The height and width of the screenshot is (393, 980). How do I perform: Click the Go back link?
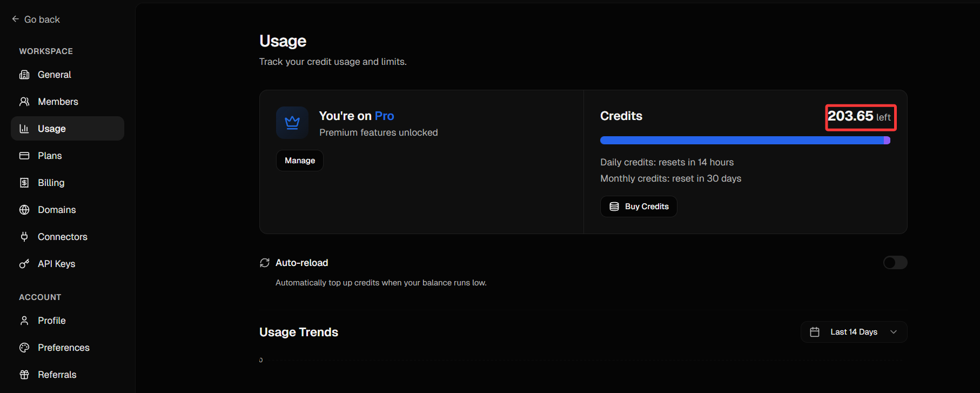(36, 19)
